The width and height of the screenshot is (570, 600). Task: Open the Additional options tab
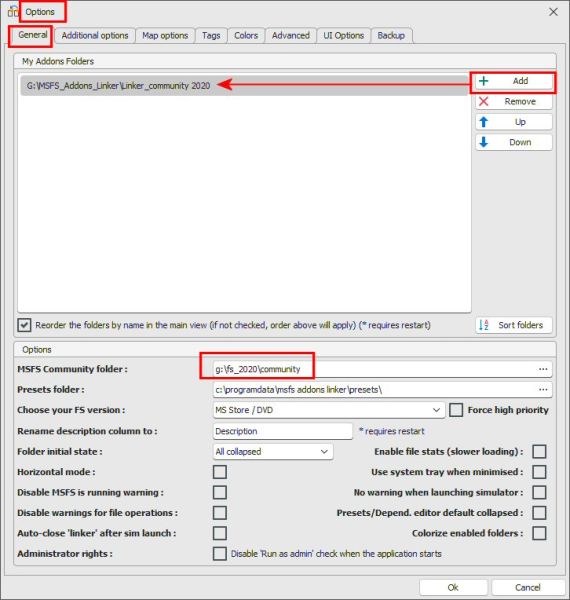tap(95, 36)
